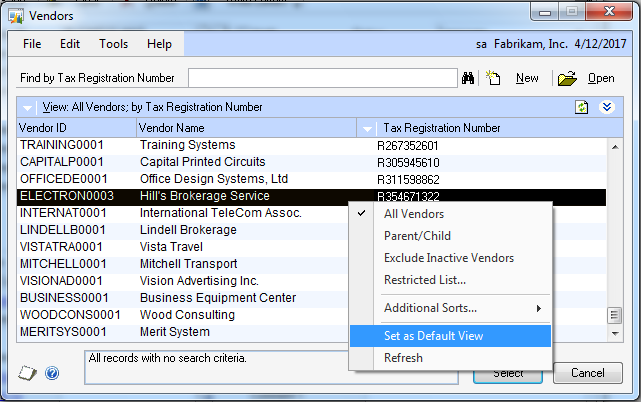Click the Open folder icon
This screenshot has width=641, height=402.
567,78
